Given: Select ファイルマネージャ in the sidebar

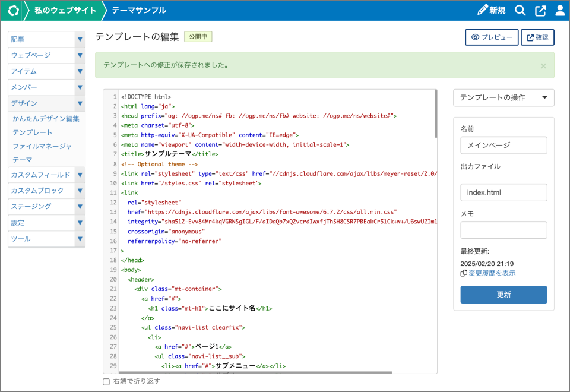Looking at the screenshot, I should (42, 146).
